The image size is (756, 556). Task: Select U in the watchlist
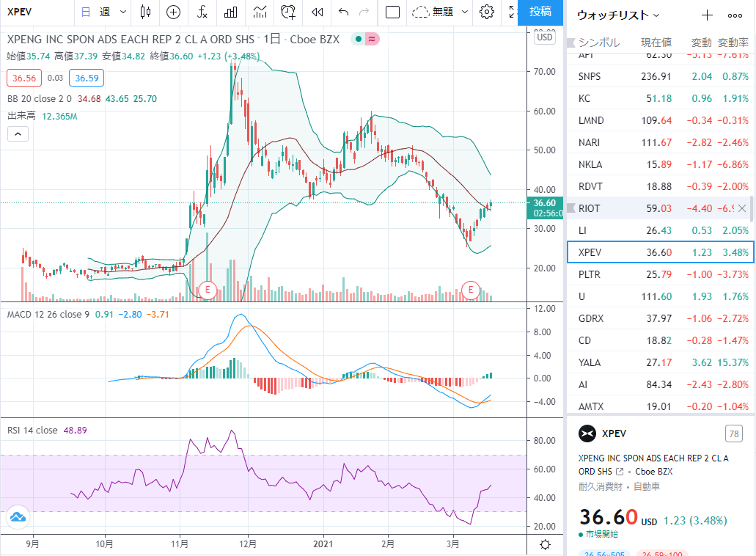(x=659, y=296)
